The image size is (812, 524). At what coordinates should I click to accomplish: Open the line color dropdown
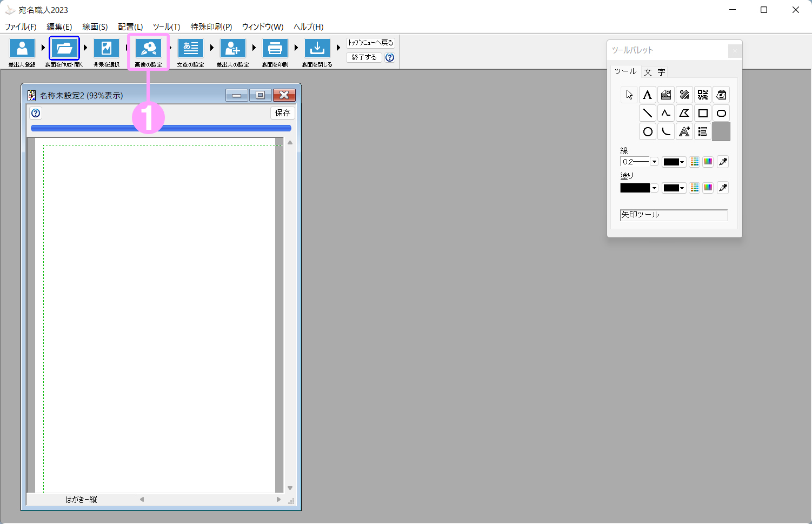click(682, 162)
